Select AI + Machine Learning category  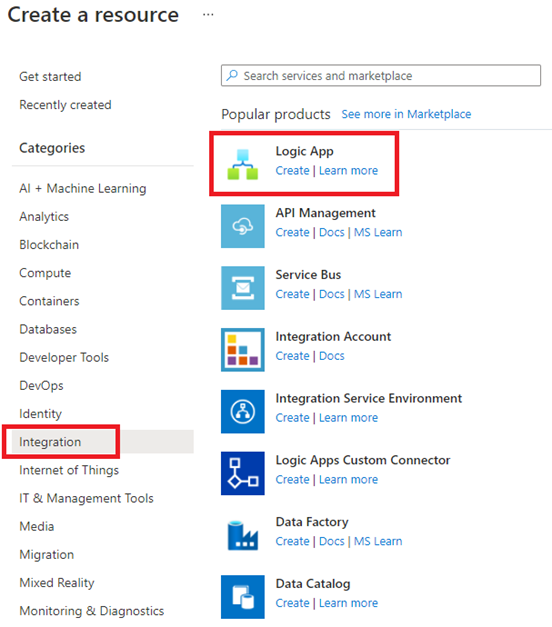click(83, 188)
